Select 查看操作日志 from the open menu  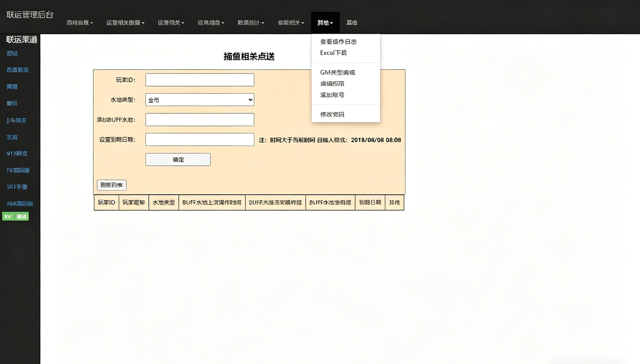338,41
